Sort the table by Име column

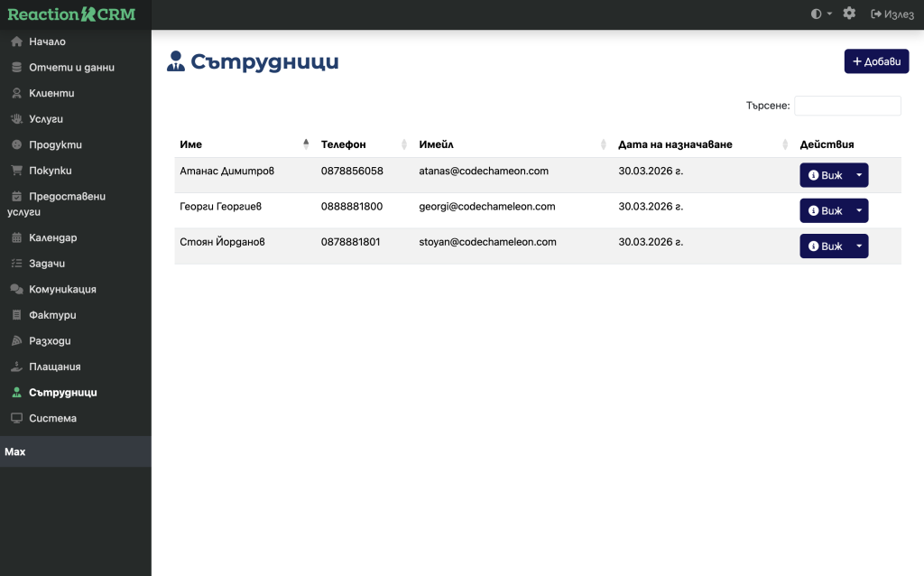click(241, 144)
